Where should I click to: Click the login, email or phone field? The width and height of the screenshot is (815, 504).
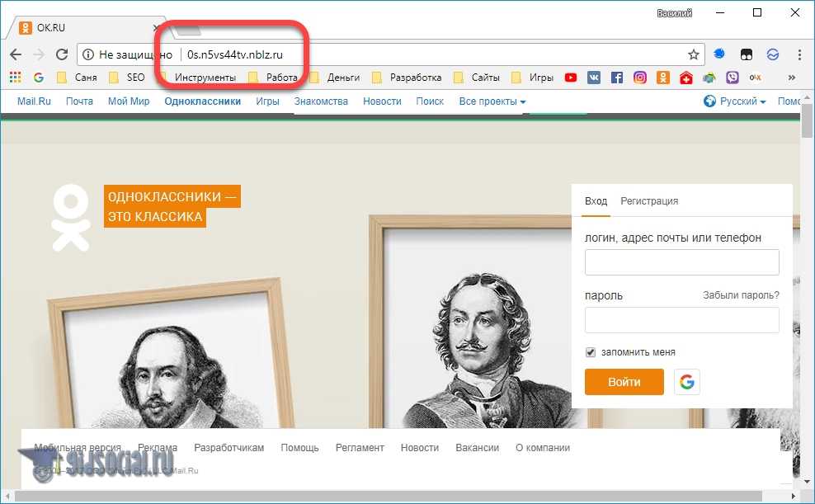pos(681,262)
